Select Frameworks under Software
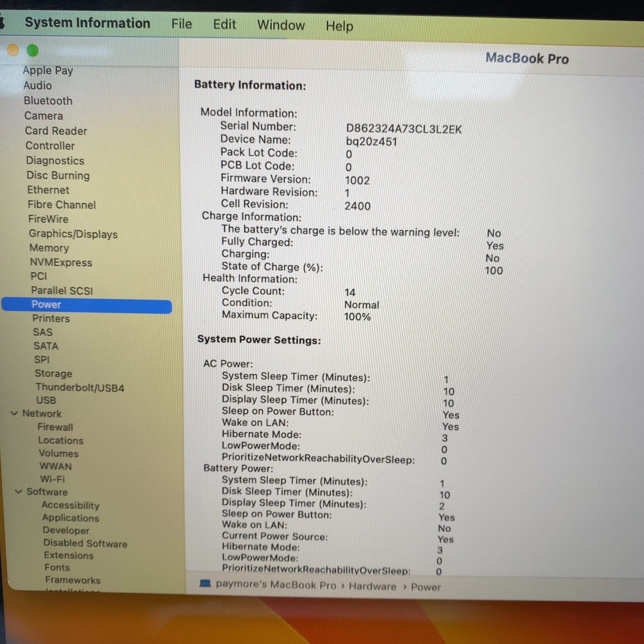Screen dimensions: 644x644 click(x=73, y=580)
